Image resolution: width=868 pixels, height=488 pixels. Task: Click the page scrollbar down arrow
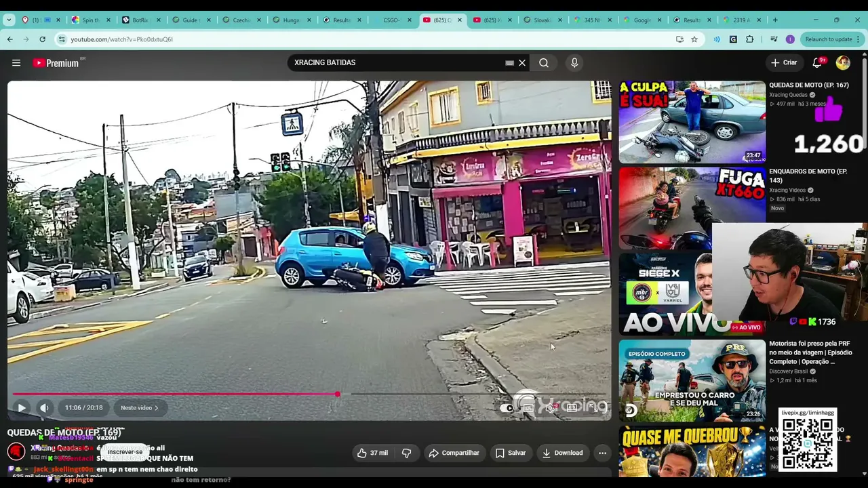tap(864, 472)
